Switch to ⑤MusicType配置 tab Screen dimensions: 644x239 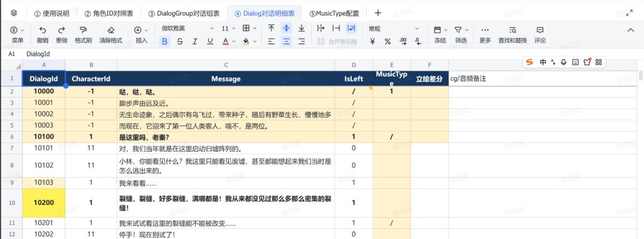point(335,13)
